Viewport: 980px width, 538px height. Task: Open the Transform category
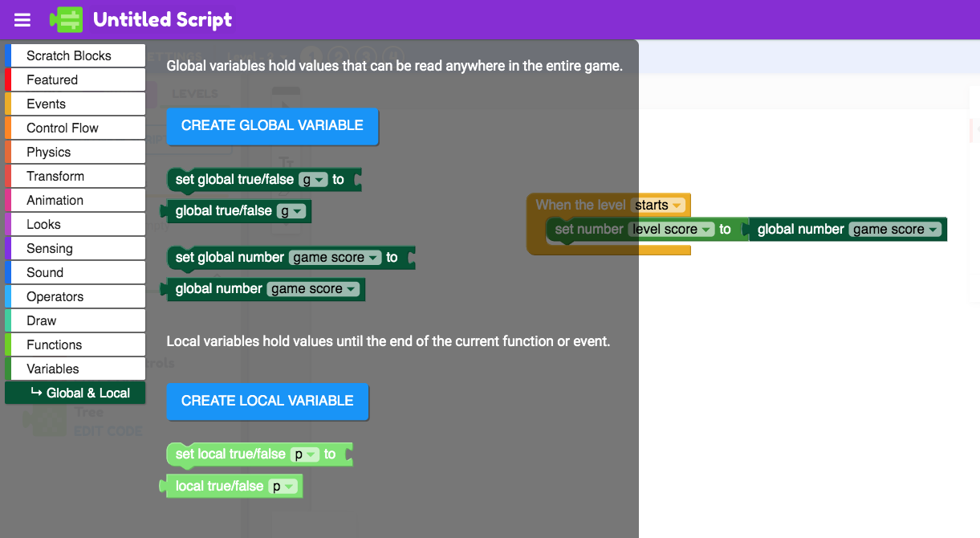click(75, 176)
